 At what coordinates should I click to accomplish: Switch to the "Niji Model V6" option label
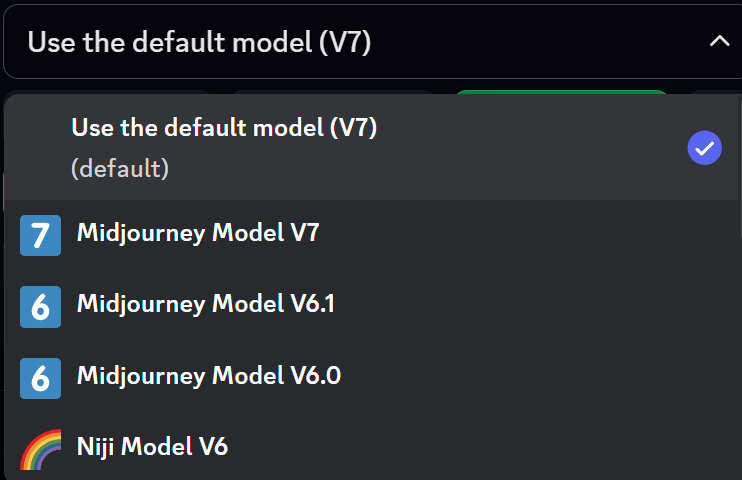coord(152,445)
